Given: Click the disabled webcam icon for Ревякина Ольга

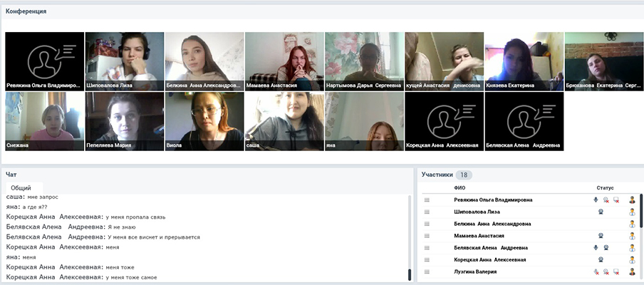Looking at the screenshot, I should point(606,200).
